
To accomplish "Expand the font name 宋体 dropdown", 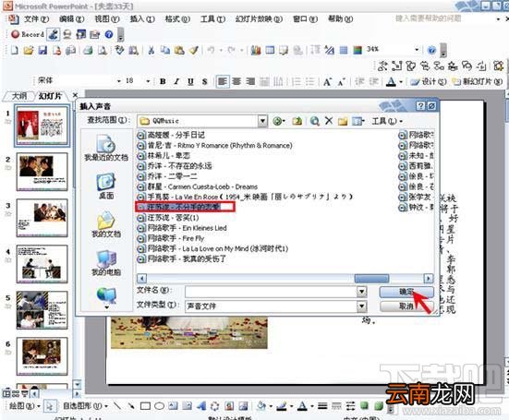I will pyautogui.click(x=119, y=80).
